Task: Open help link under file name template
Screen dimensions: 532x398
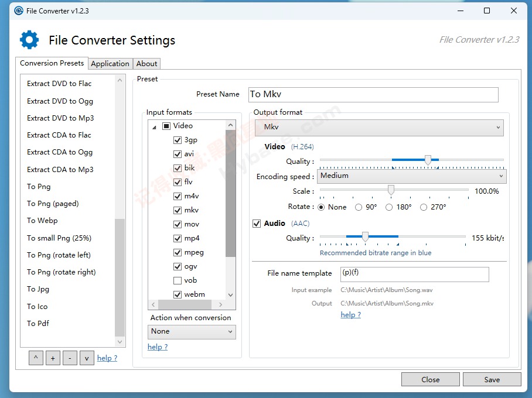Action: (x=351, y=315)
